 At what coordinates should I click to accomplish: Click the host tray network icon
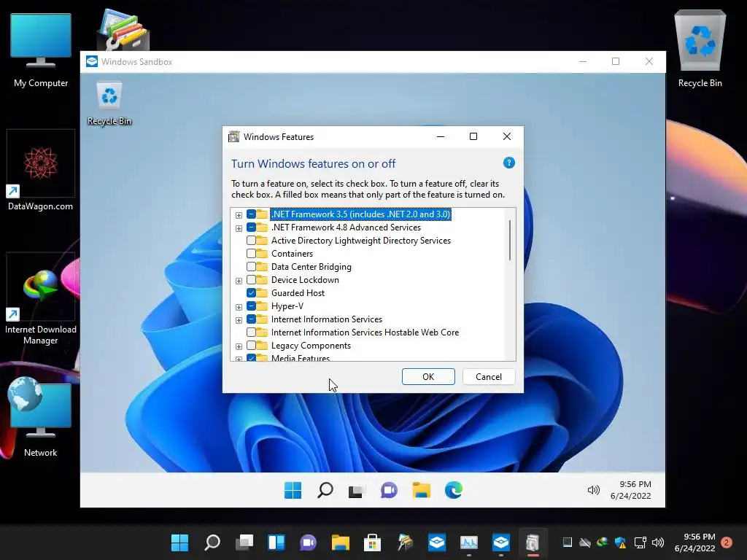coord(640,542)
